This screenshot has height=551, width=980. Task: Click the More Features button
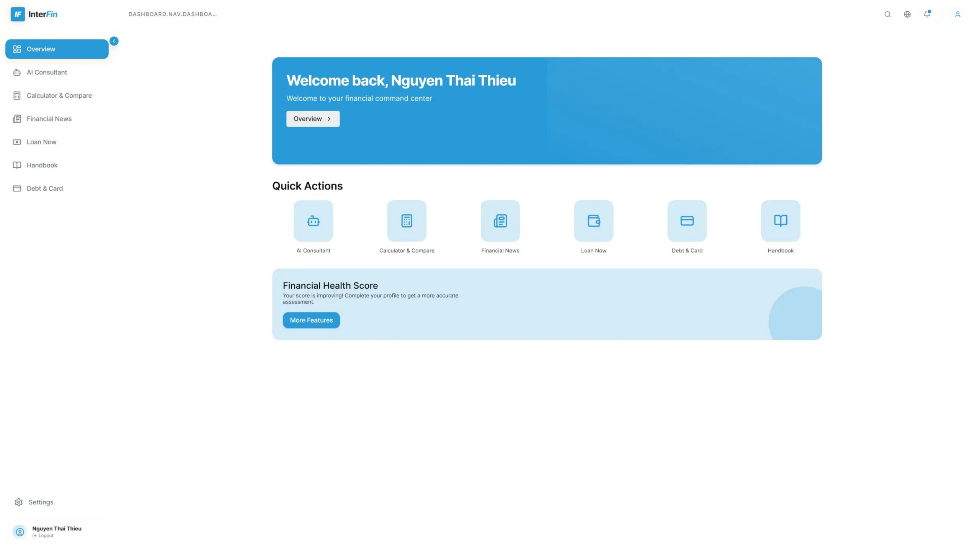click(x=311, y=320)
